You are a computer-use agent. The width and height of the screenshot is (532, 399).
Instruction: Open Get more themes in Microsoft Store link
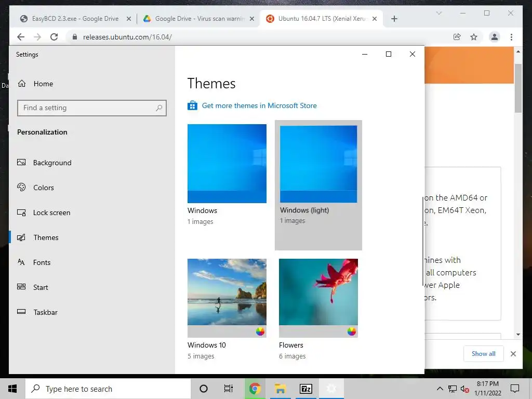[259, 105]
